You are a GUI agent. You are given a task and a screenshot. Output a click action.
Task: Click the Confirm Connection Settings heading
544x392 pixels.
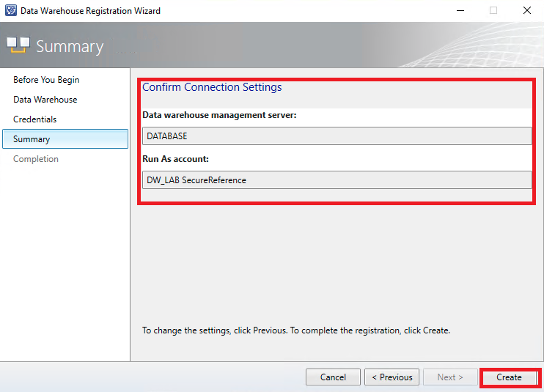point(212,87)
